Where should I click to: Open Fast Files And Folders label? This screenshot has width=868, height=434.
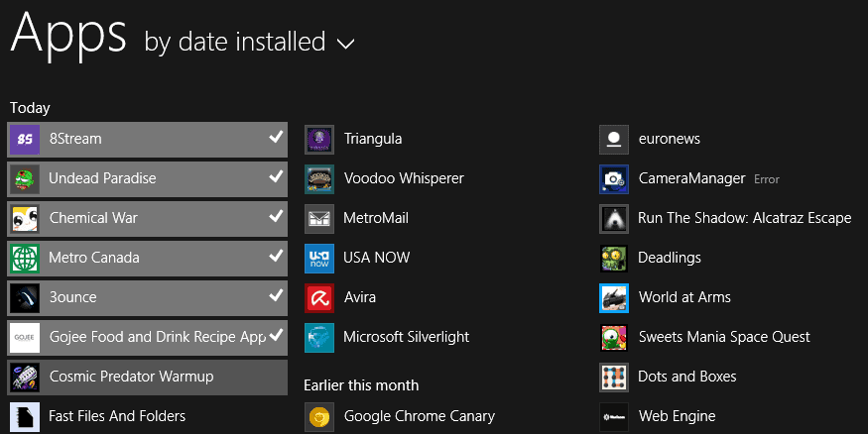click(x=117, y=416)
